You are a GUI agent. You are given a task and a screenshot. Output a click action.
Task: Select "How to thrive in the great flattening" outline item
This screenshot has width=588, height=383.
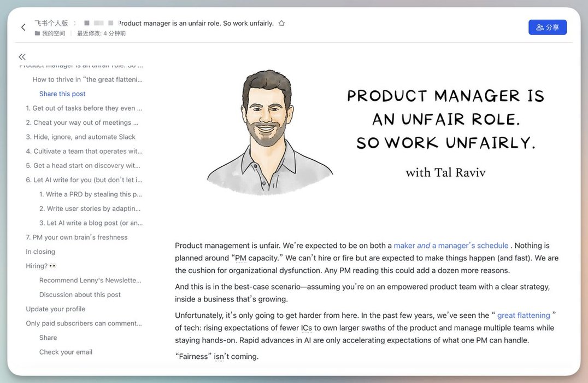[x=87, y=80]
